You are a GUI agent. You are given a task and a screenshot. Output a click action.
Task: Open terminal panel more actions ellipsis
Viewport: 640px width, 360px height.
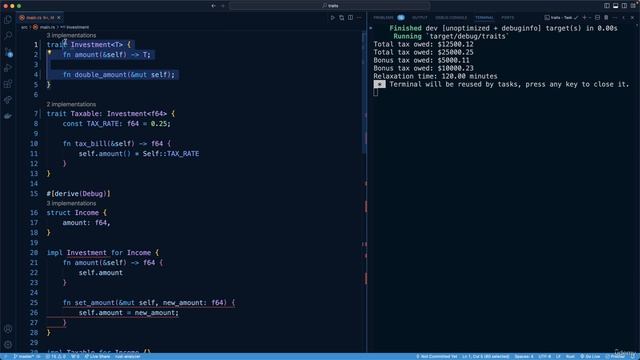pos(615,18)
